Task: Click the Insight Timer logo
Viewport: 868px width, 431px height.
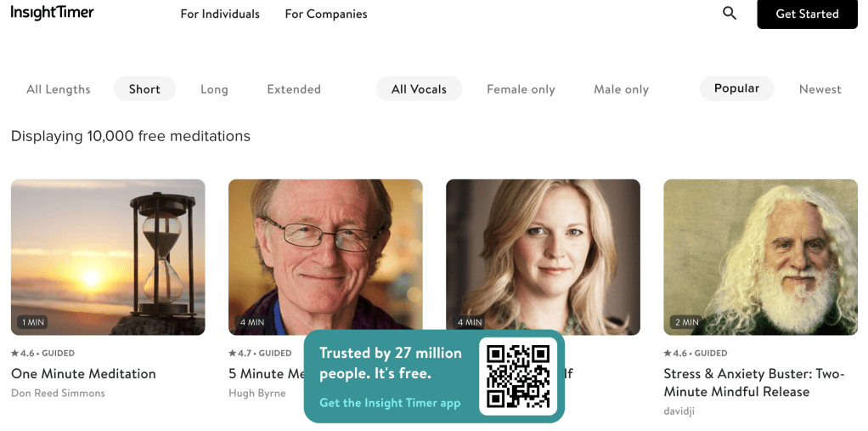Action: (52, 13)
